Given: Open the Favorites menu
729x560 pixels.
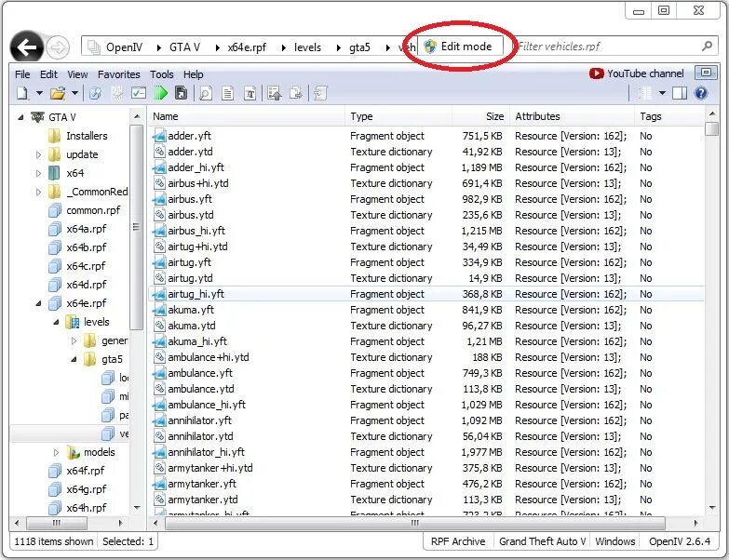Looking at the screenshot, I should pyautogui.click(x=118, y=74).
